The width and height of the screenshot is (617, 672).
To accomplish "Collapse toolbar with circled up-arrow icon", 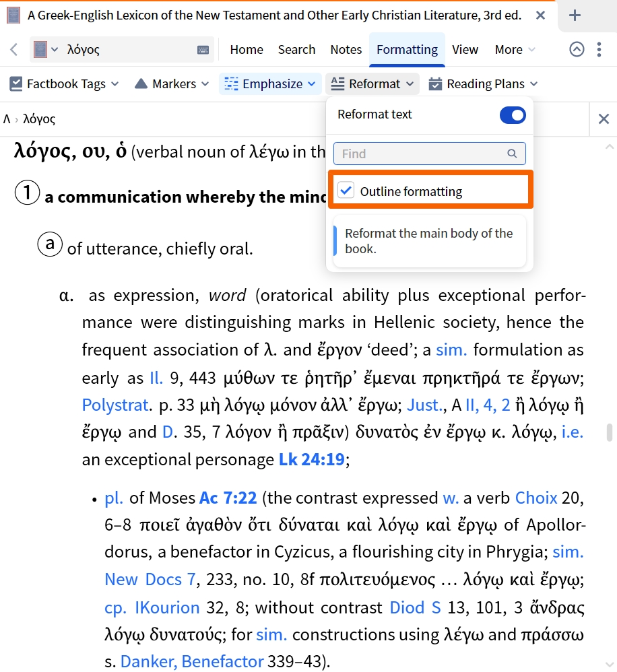I will (577, 50).
